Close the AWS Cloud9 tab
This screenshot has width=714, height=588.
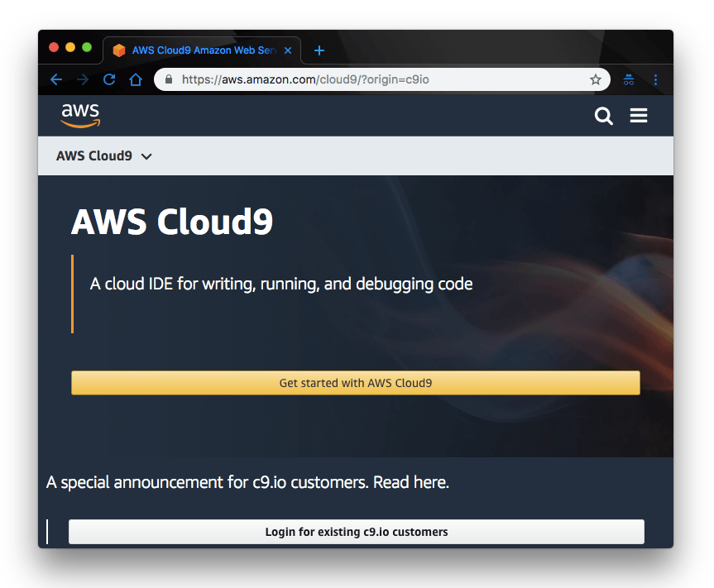[x=288, y=50]
